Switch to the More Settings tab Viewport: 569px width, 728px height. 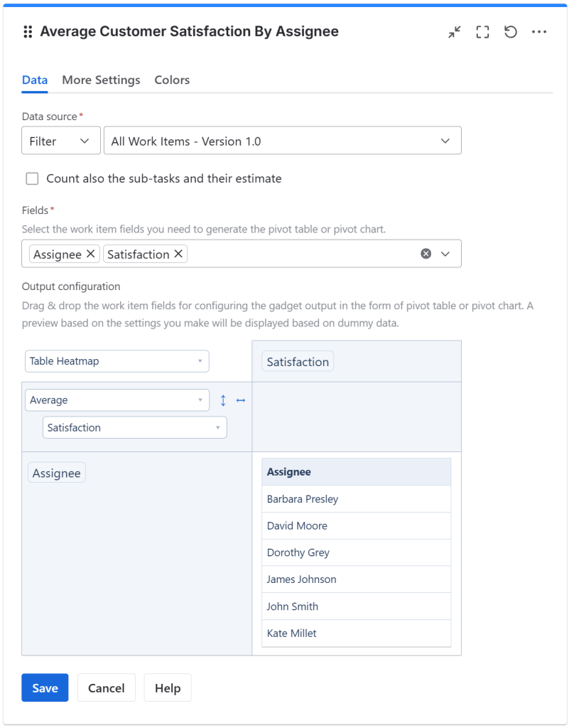tap(101, 80)
